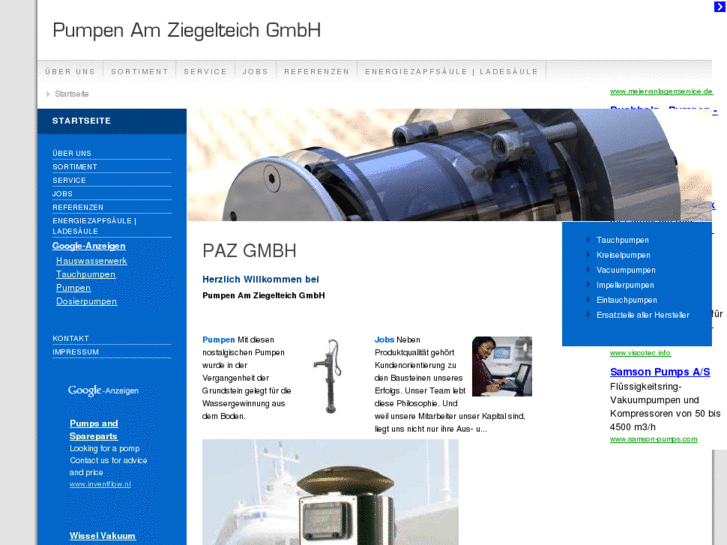This screenshot has width=727, height=545.
Task: Click arrow bullet beside Ersatzteile aller Hersteller
Action: click(x=588, y=314)
